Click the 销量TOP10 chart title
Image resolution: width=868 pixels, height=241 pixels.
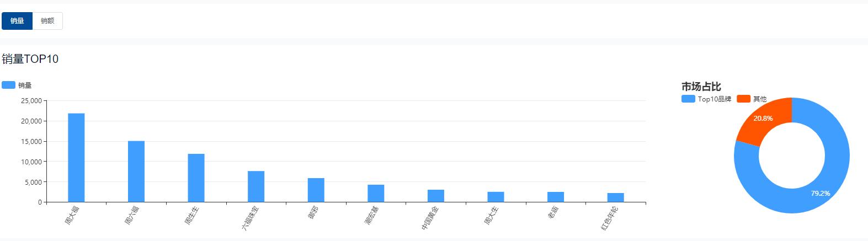(30, 59)
